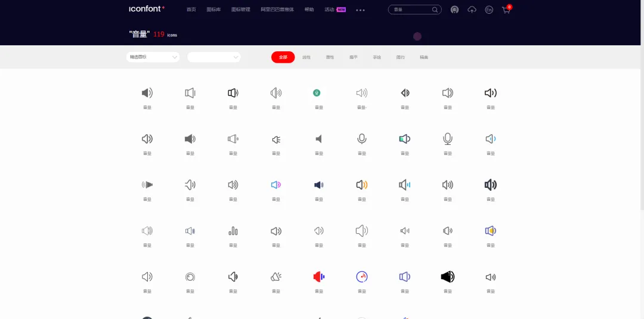The width and height of the screenshot is (644, 319).
Task: Pick the speaker with orange sound waves
Action: click(362, 185)
